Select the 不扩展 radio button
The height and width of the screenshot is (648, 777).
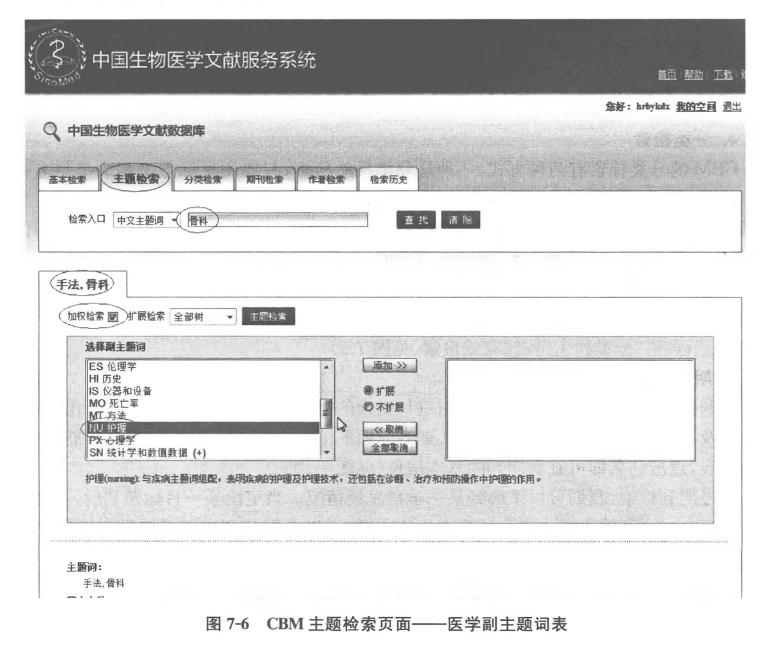click(x=368, y=407)
